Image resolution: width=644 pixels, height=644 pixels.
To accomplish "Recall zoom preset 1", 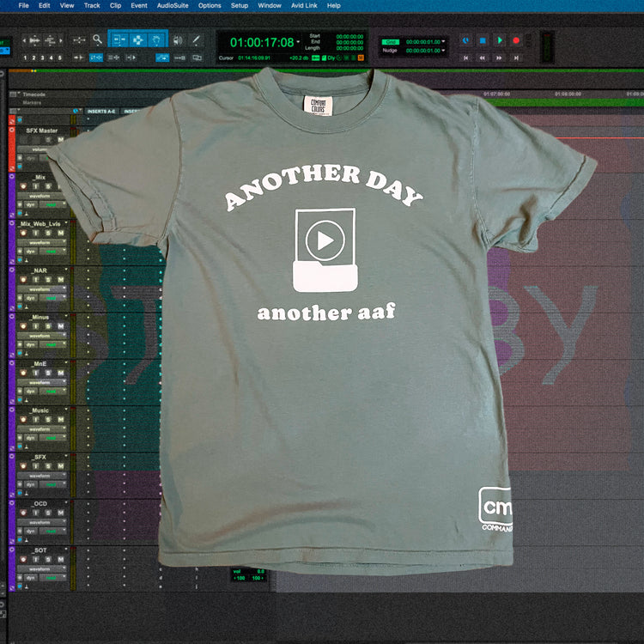I will pos(25,58).
